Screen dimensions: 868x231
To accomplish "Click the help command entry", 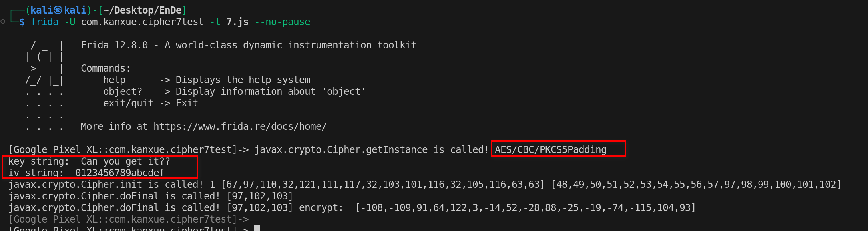I will point(207,80).
